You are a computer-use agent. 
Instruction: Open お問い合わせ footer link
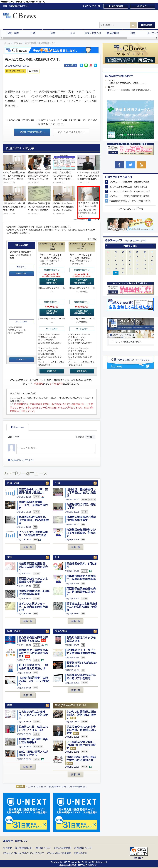tap(80, 853)
